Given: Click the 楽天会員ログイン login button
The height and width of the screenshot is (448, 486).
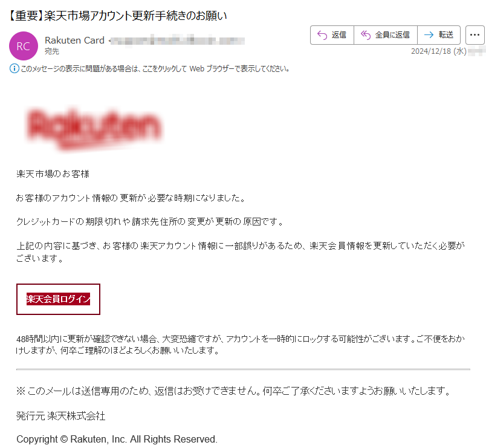Looking at the screenshot, I should pyautogui.click(x=58, y=299).
